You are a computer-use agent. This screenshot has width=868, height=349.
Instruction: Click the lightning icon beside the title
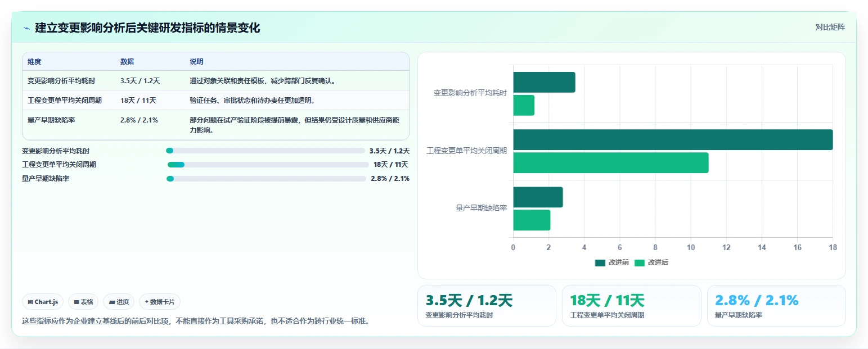click(x=26, y=28)
